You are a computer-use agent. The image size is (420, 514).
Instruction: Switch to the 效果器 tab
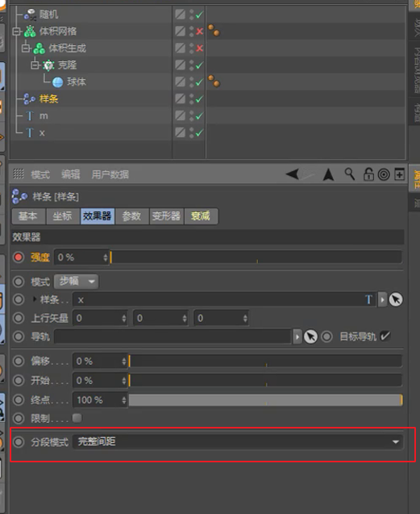pyautogui.click(x=98, y=216)
